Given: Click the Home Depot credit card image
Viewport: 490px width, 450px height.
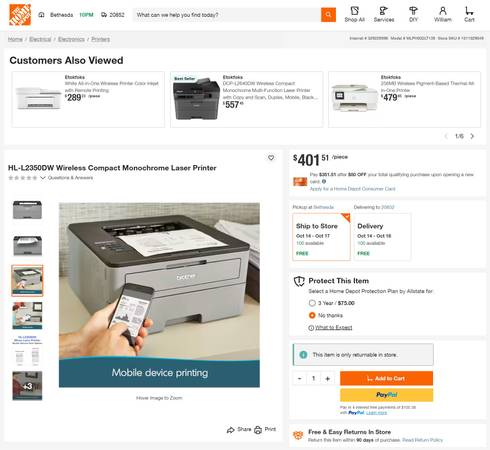Looking at the screenshot, I should click(300, 182).
